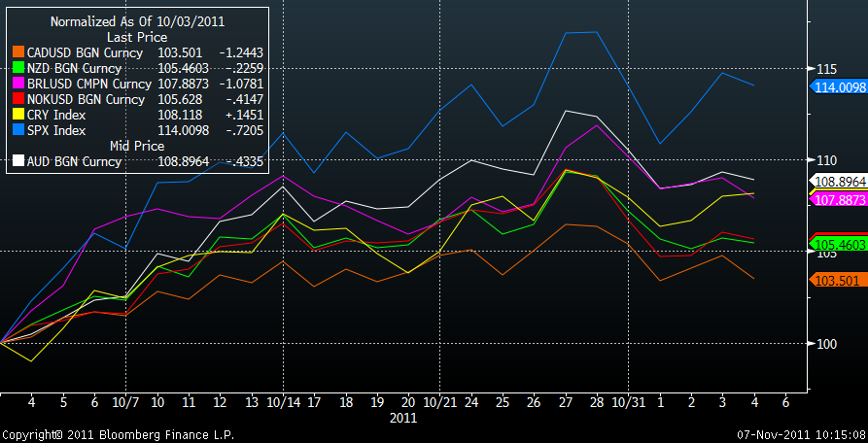Click the yellow CRY Index swatch
This screenshot has height=443, width=868.
[17, 115]
